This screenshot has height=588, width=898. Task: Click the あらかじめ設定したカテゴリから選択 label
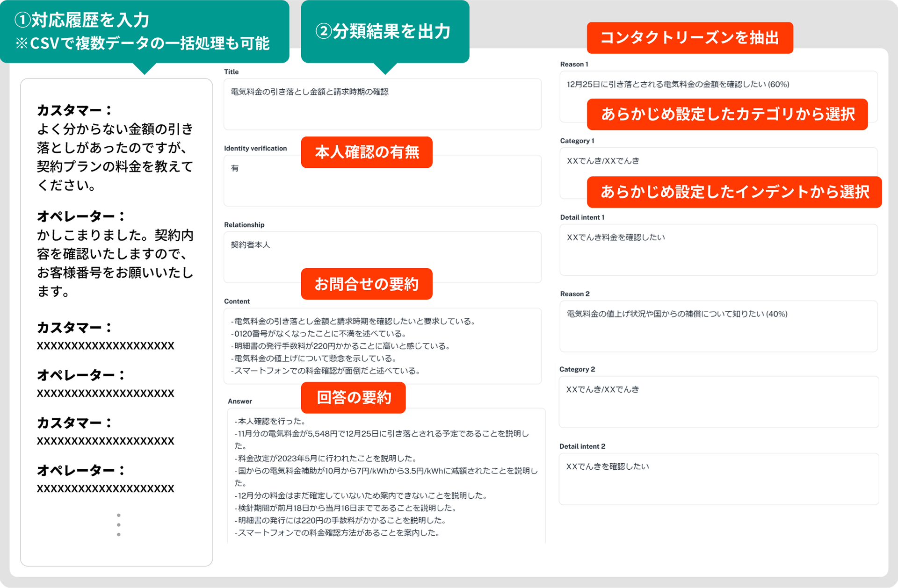[727, 114]
